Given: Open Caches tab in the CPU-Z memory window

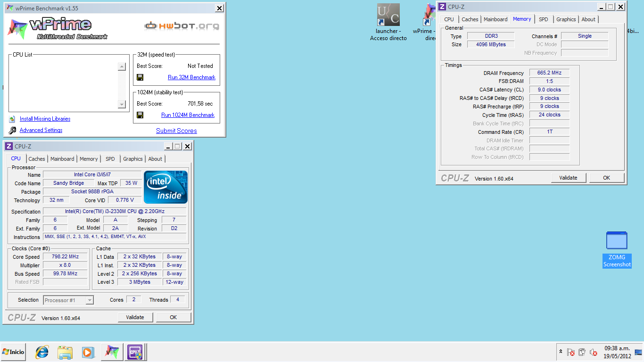Looking at the screenshot, I should tap(470, 19).
